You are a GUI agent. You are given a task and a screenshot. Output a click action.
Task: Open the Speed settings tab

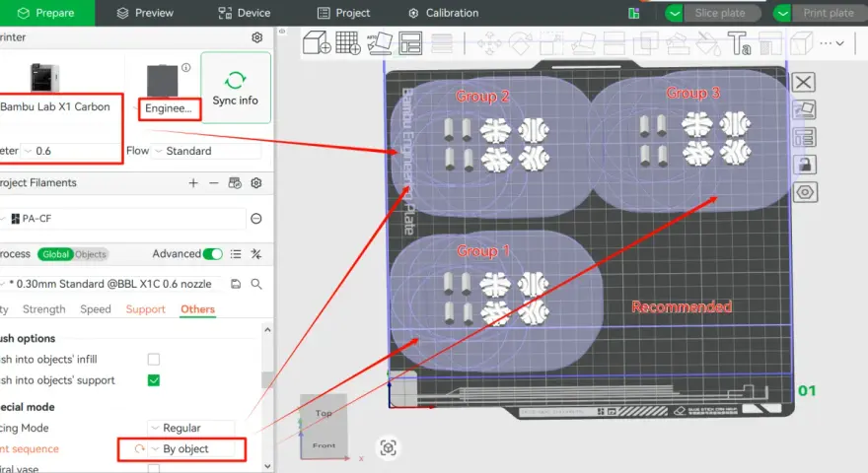click(96, 309)
